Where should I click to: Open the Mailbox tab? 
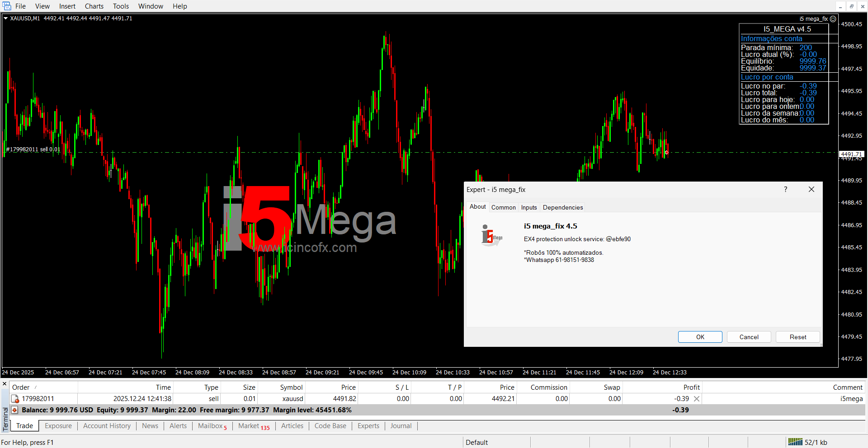212,426
